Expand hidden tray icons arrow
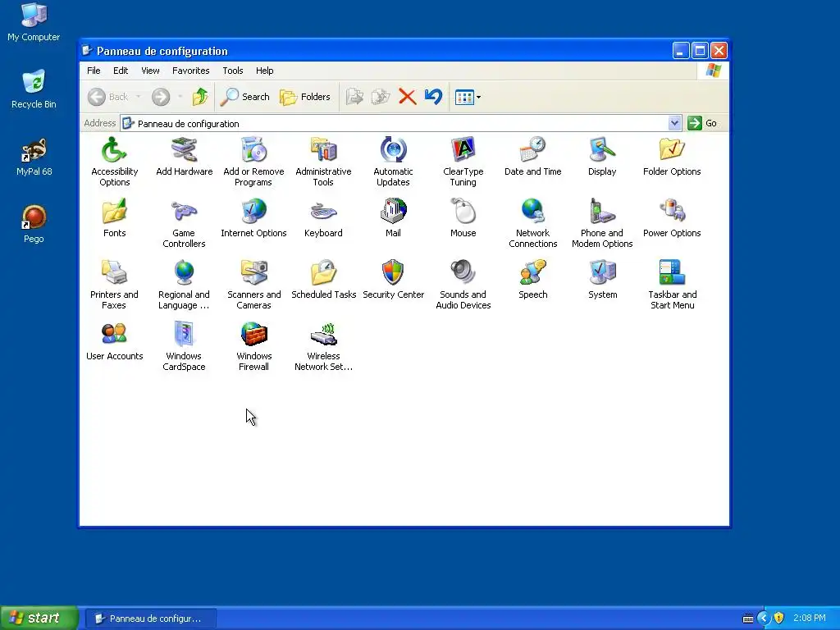Viewport: 840px width, 630px height. coord(764,619)
